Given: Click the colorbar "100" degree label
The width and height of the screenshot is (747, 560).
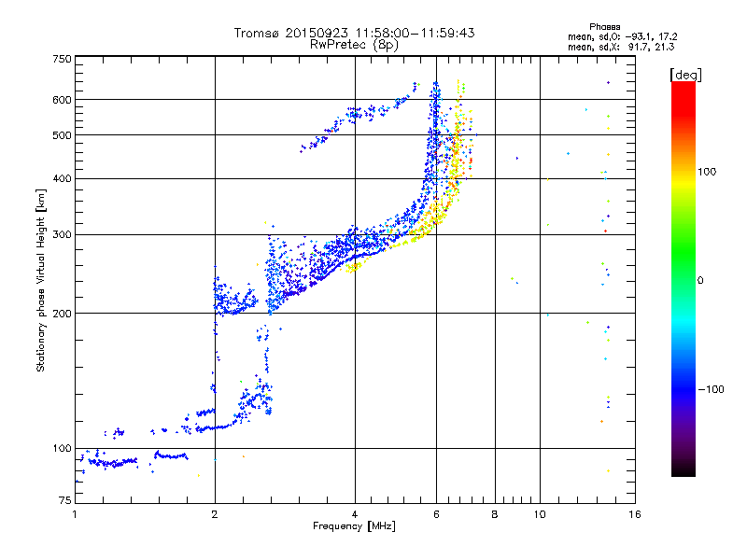Looking at the screenshot, I should tap(707, 172).
